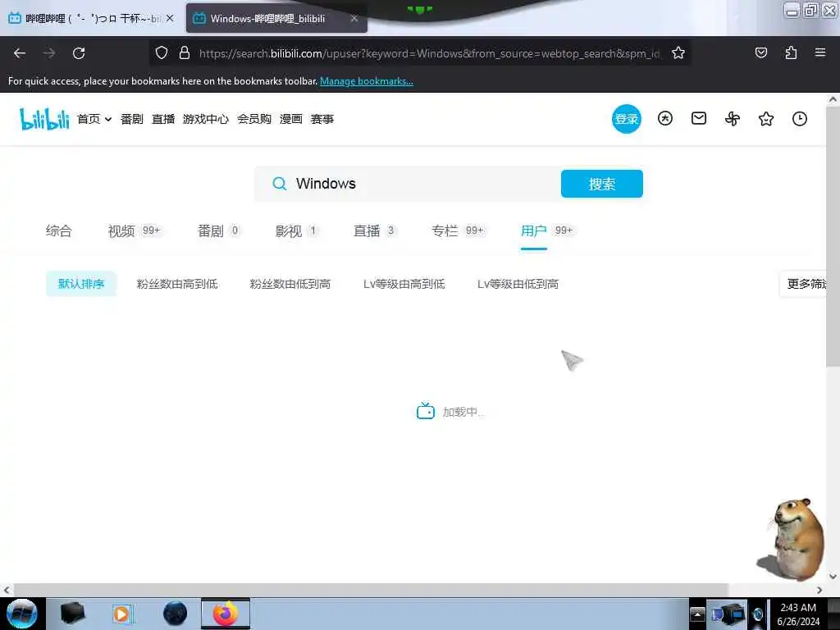Open the Pocket save icon

(x=760, y=52)
